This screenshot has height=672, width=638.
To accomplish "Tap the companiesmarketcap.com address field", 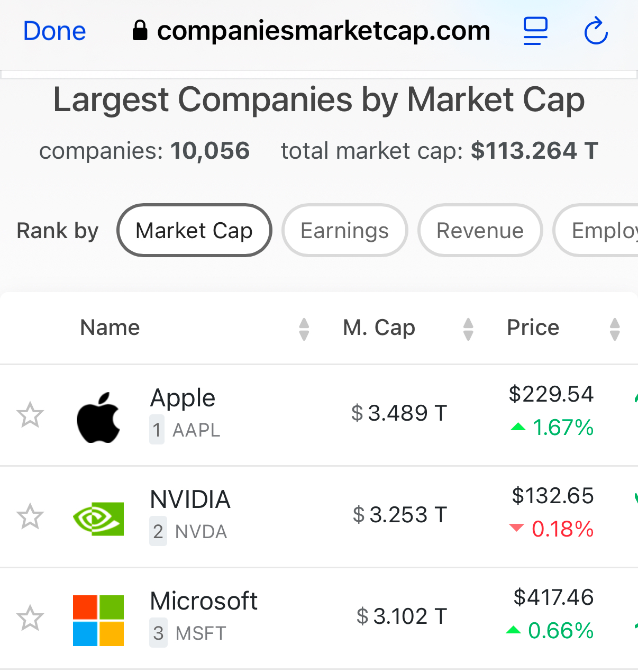I will 311,31.
